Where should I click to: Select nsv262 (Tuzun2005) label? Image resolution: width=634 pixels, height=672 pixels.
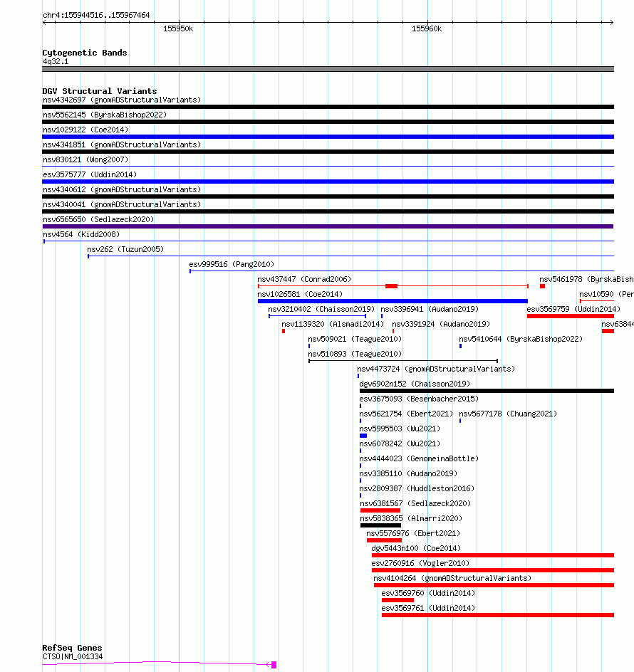pos(125,249)
